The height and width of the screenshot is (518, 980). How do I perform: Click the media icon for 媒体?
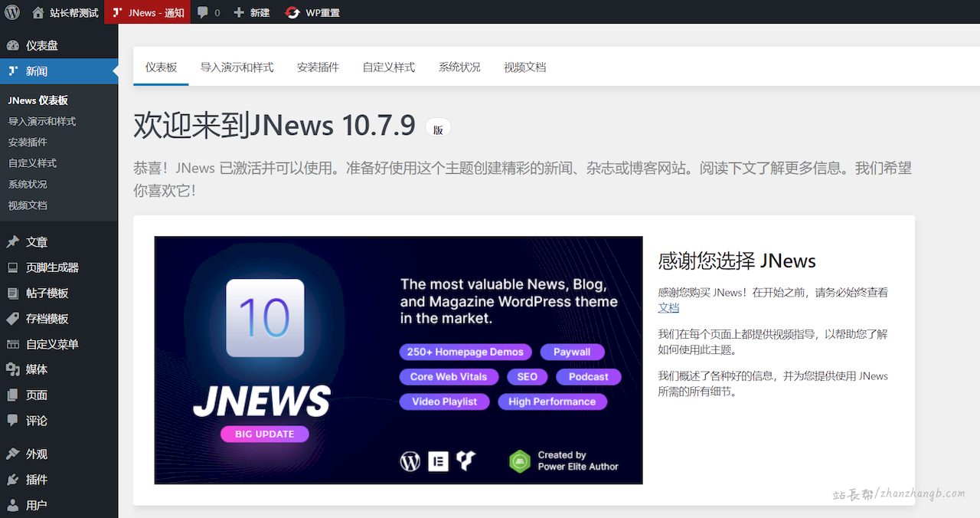coord(13,369)
